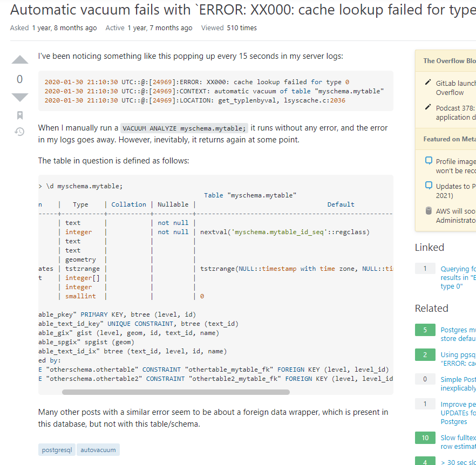Screen dimensions: 476x465
Task: Open the related Postgres store defaults question
Action: [x=458, y=333]
